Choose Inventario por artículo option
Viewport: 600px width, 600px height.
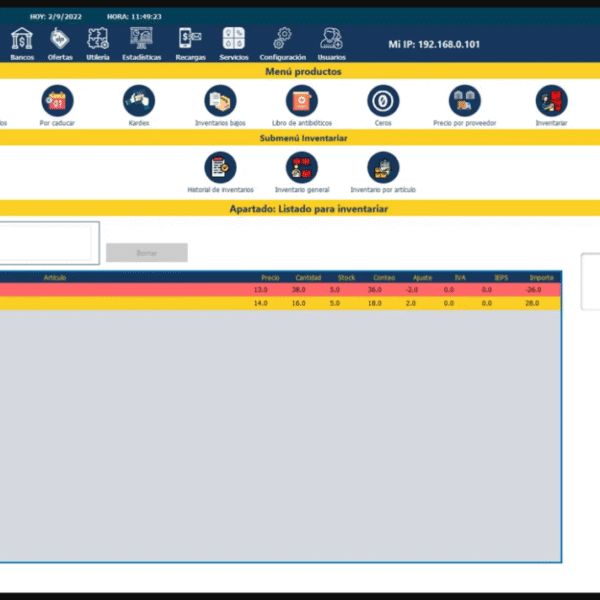tap(383, 168)
